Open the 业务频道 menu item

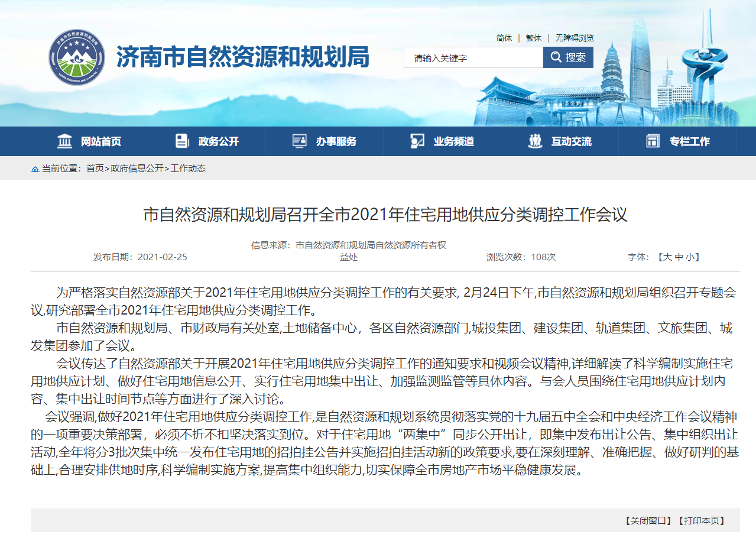coord(454,141)
